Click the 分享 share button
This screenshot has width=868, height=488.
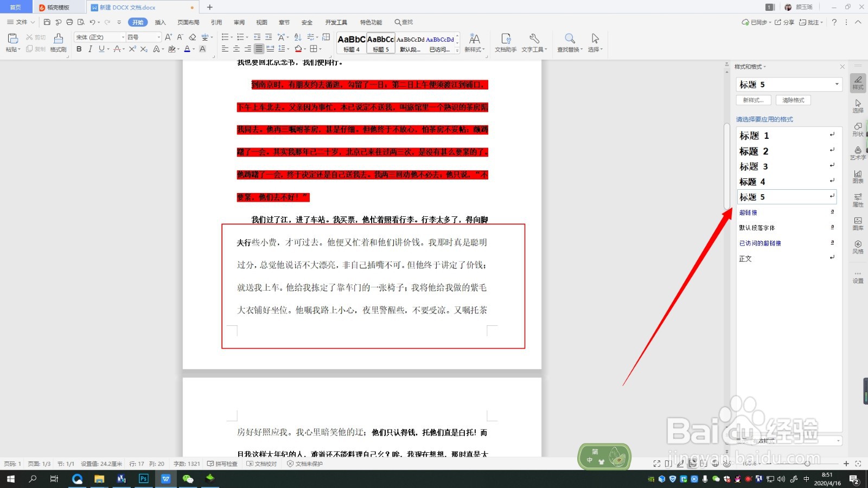coord(784,22)
